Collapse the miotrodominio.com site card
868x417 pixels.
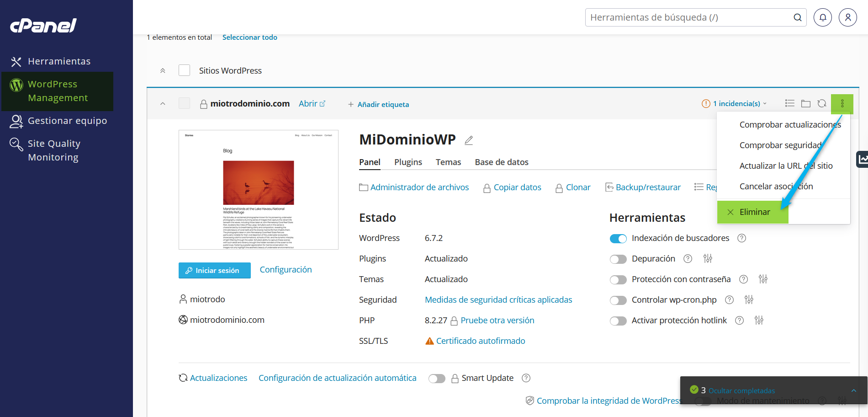point(163,104)
